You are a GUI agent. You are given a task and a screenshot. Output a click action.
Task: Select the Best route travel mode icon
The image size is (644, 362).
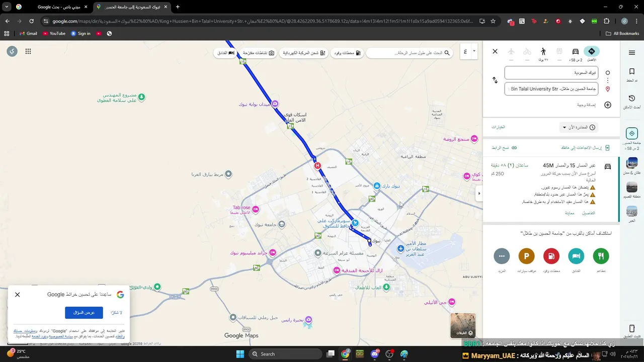591,51
